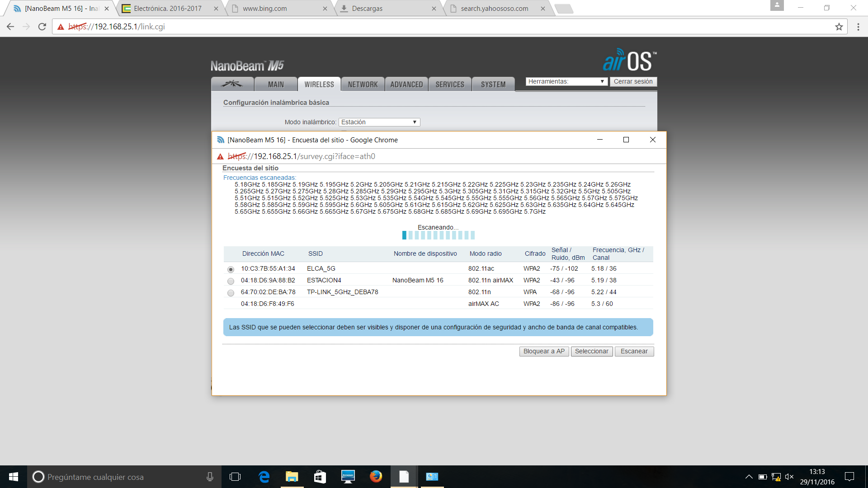Reload the page with the refresh icon
Viewport: 868px width, 488px height.
[42, 27]
